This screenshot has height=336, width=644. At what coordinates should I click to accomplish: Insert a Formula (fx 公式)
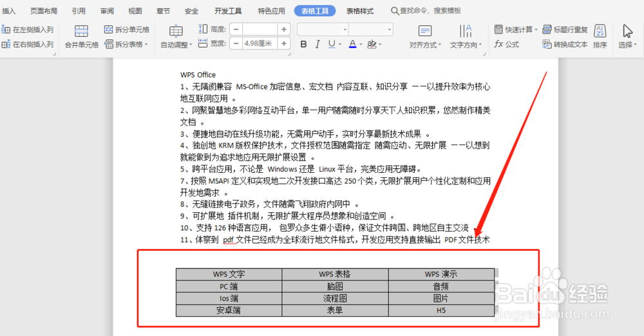click(x=507, y=44)
